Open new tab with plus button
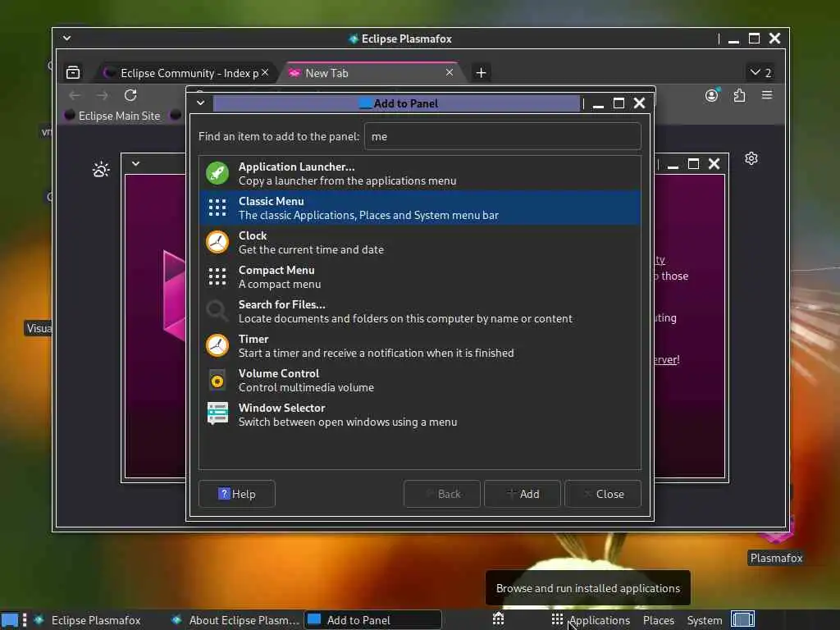The width and height of the screenshot is (840, 630). 481,72
